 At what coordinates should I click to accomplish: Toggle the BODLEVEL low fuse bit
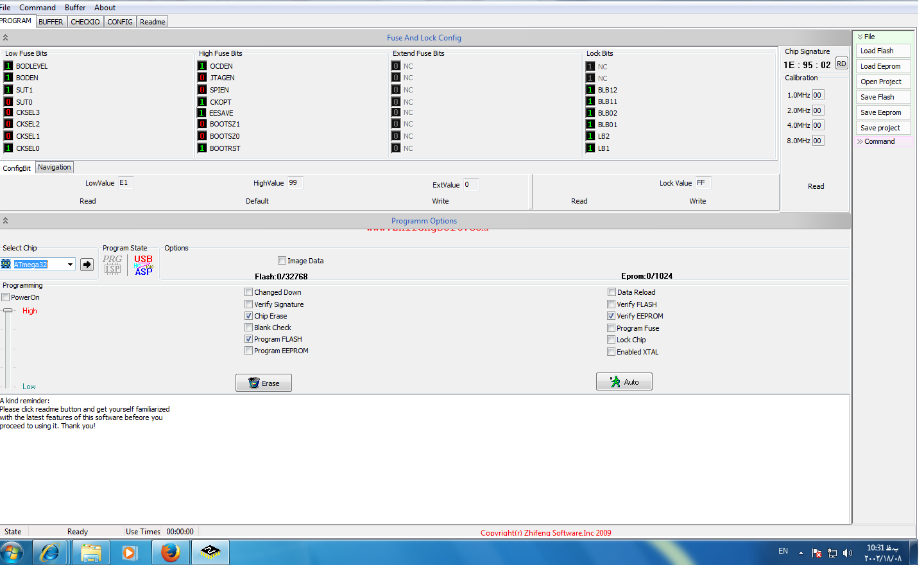click(8, 66)
